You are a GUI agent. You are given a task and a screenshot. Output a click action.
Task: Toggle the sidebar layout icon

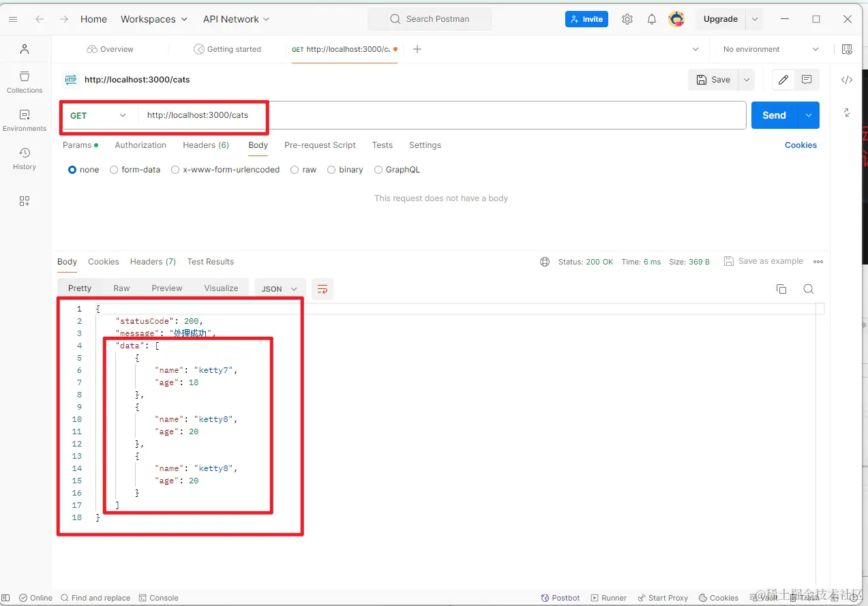6,598
